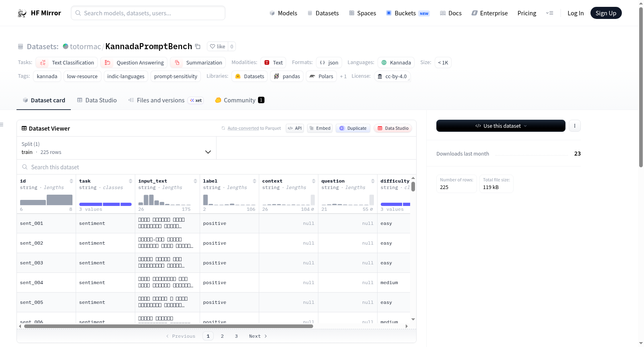Viewport: 644px width, 347px height.
Task: Click the Models nav link
Action: [x=283, y=13]
